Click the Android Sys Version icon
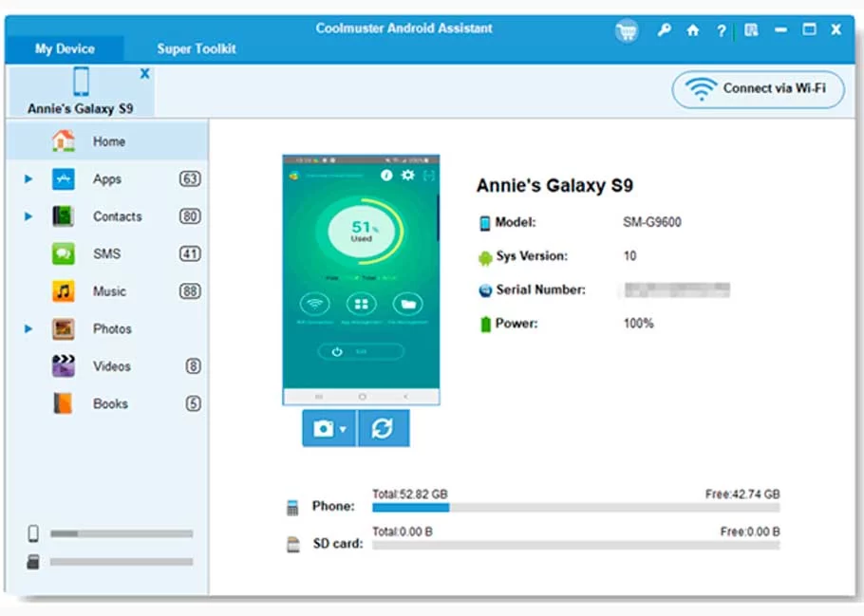 point(485,258)
